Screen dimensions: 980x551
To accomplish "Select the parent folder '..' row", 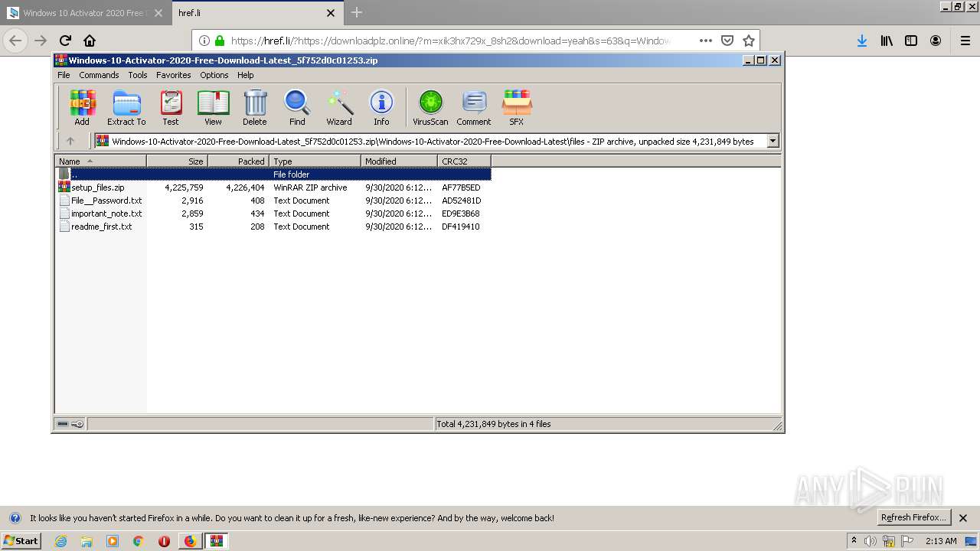I will (x=273, y=174).
